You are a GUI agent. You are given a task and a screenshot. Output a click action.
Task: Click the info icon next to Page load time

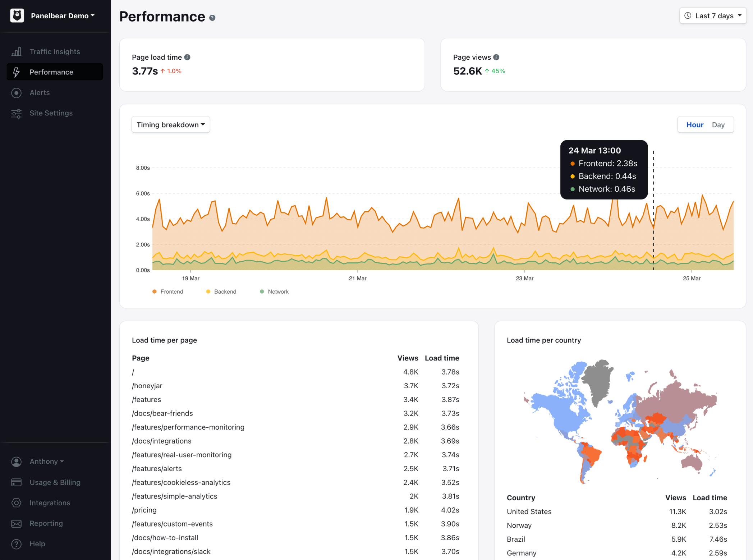click(187, 57)
